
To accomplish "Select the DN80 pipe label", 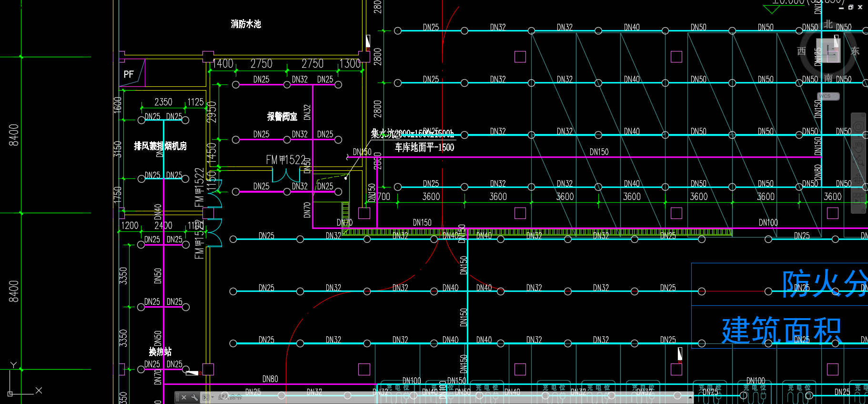I will (x=270, y=379).
